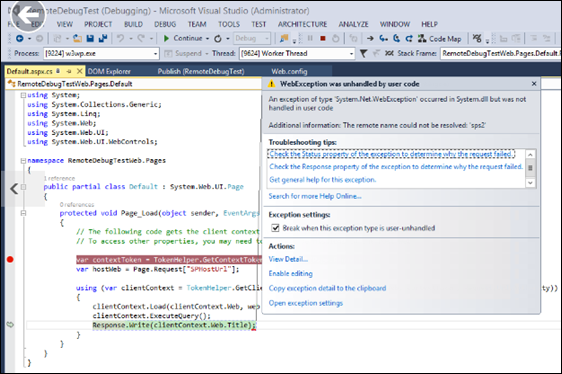Click the Navigate Forward toolbar icon
The width and height of the screenshot is (562, 374).
(39, 38)
